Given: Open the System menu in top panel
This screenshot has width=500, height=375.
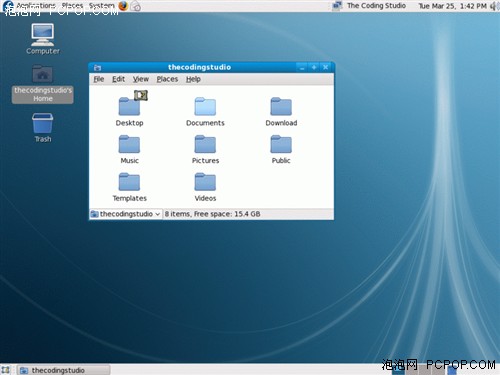Looking at the screenshot, I should 101,6.
